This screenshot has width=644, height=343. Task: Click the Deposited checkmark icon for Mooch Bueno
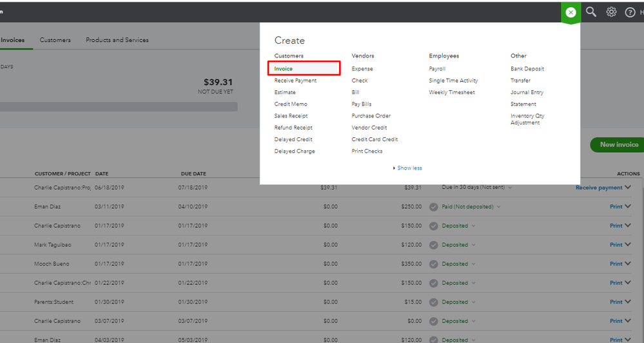point(434,264)
